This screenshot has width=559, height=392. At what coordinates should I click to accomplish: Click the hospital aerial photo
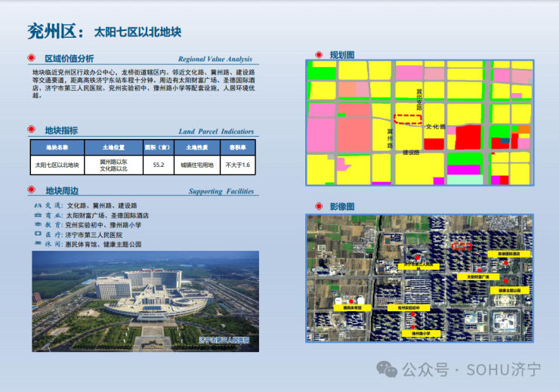click(146, 301)
